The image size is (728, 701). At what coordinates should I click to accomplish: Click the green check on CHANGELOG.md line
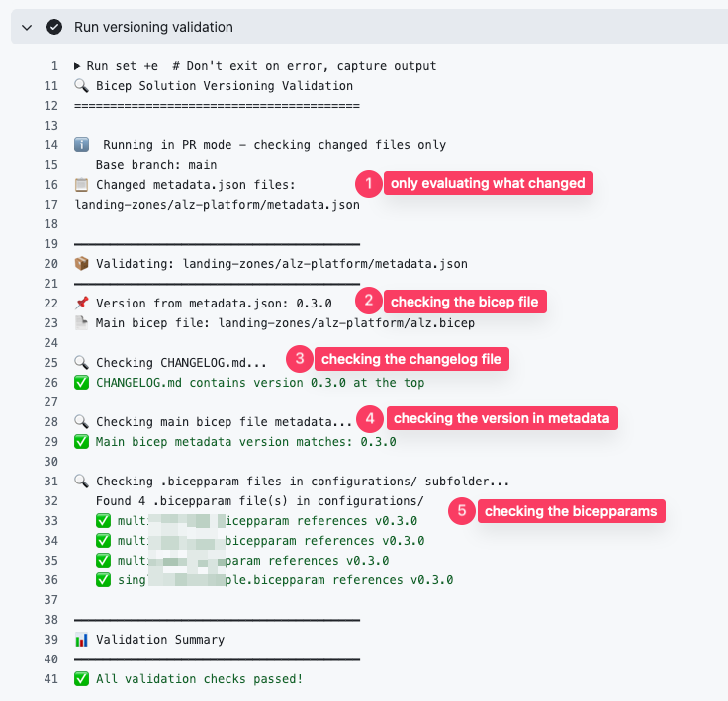(82, 382)
